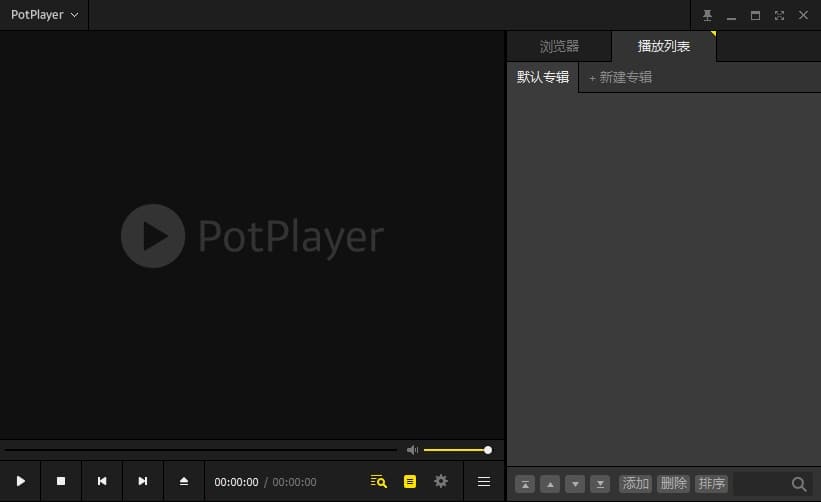
Task: Toggle the yellow playlist panel icon
Action: 410,481
